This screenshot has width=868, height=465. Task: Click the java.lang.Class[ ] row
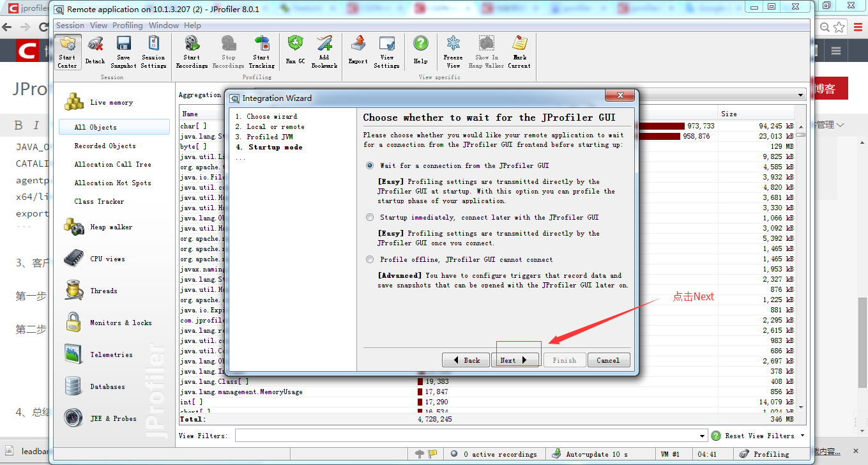pos(487,381)
